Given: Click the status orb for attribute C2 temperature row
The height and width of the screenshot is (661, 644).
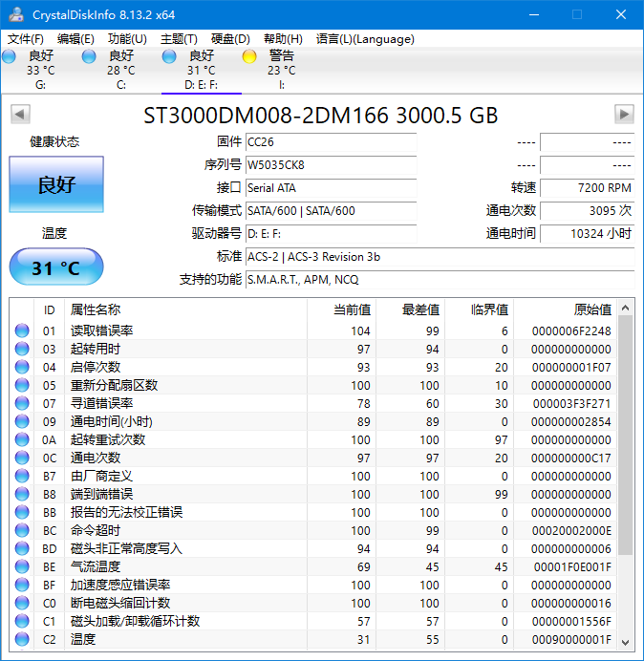Looking at the screenshot, I should click(x=22, y=639).
